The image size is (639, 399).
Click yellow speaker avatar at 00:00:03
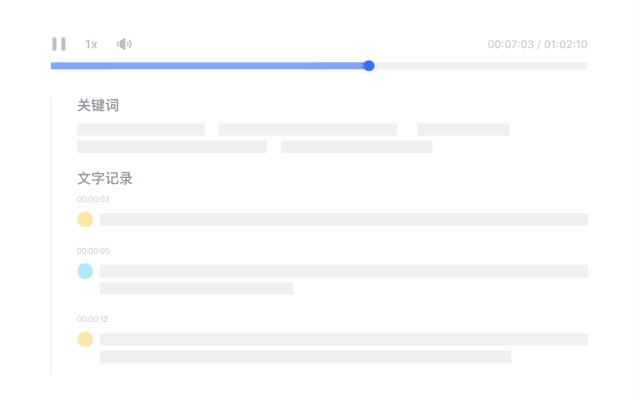pos(85,219)
